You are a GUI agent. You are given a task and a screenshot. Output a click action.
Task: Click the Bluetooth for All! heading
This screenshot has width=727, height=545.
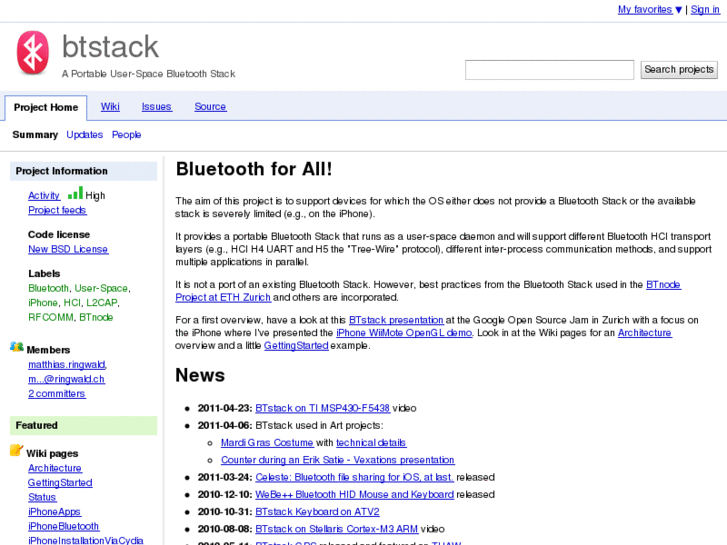pyautogui.click(x=254, y=169)
